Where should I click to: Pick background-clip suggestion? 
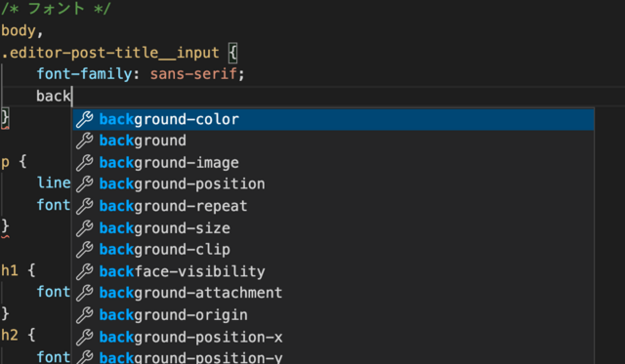coord(333,249)
